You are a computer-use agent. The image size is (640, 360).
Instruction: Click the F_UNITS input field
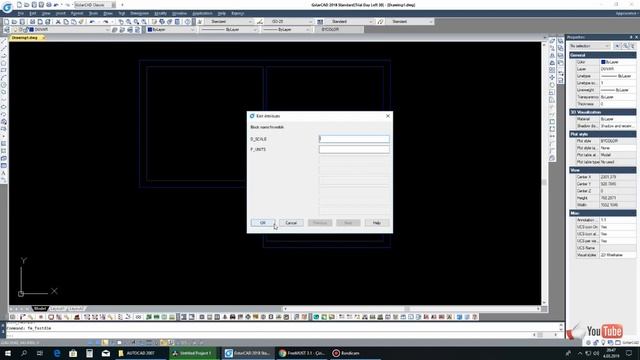pyautogui.click(x=354, y=149)
